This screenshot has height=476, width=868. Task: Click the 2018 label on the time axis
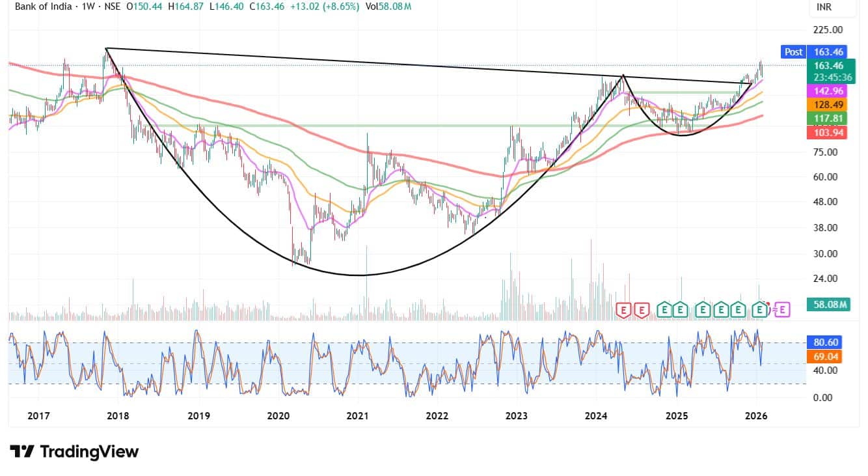(x=119, y=416)
